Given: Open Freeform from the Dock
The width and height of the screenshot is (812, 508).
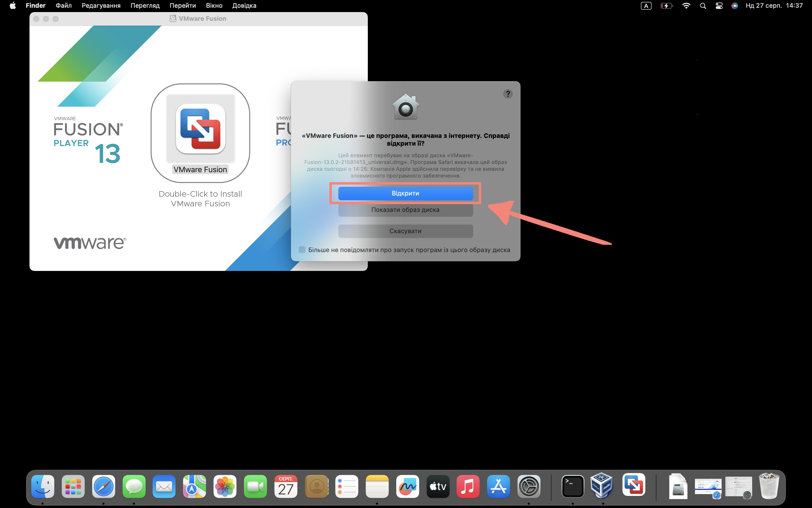Looking at the screenshot, I should 407,486.
